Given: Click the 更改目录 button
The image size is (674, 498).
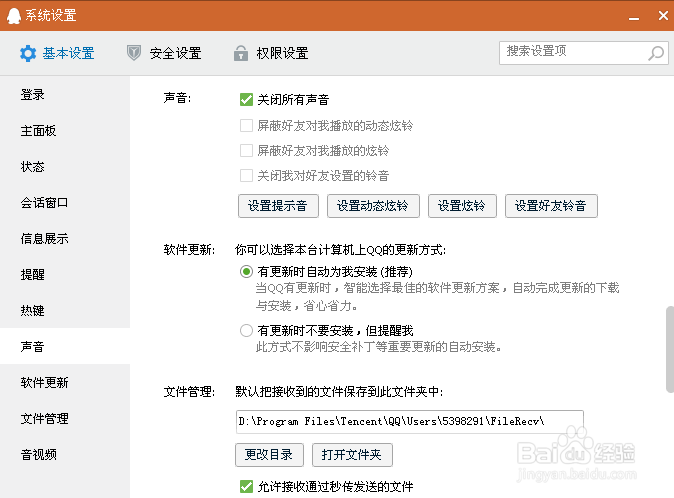Looking at the screenshot, I should pyautogui.click(x=269, y=455).
